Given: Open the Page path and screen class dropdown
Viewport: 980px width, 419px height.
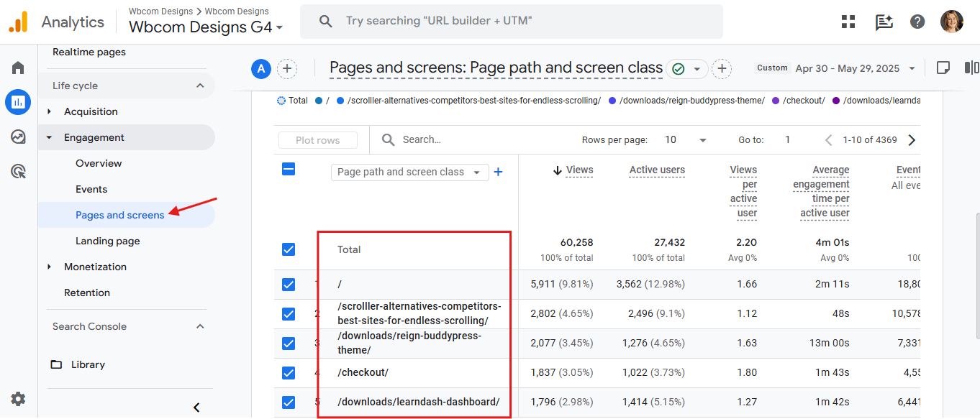Looking at the screenshot, I should click(409, 172).
